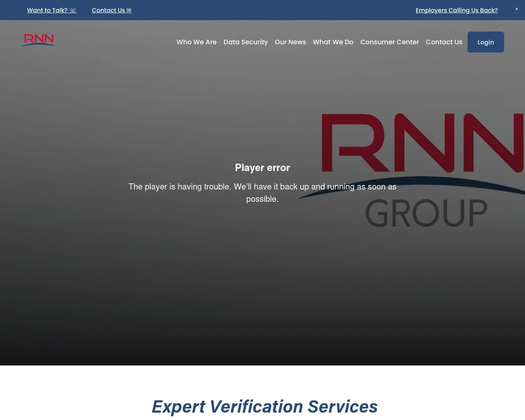Select the What We Do menu
525x420 pixels.
(333, 42)
